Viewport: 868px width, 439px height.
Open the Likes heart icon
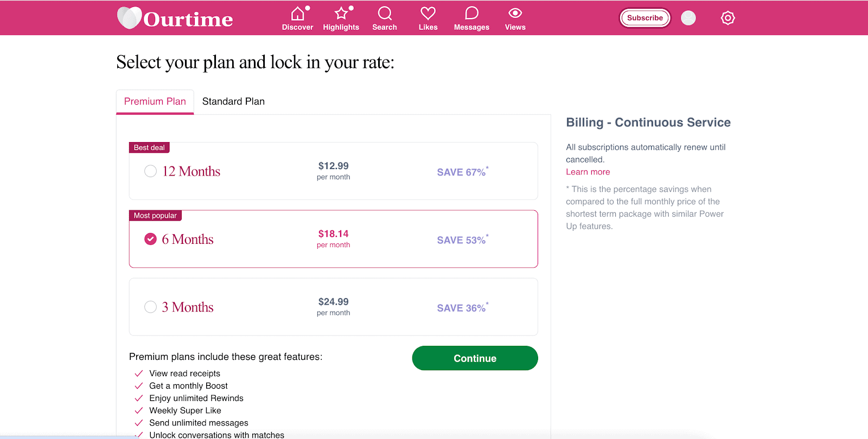[428, 14]
